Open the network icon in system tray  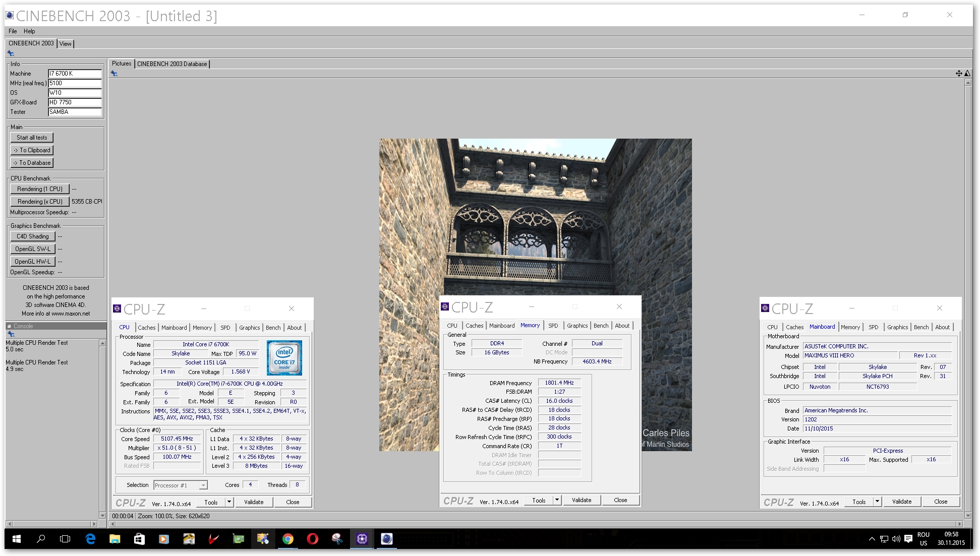click(884, 539)
